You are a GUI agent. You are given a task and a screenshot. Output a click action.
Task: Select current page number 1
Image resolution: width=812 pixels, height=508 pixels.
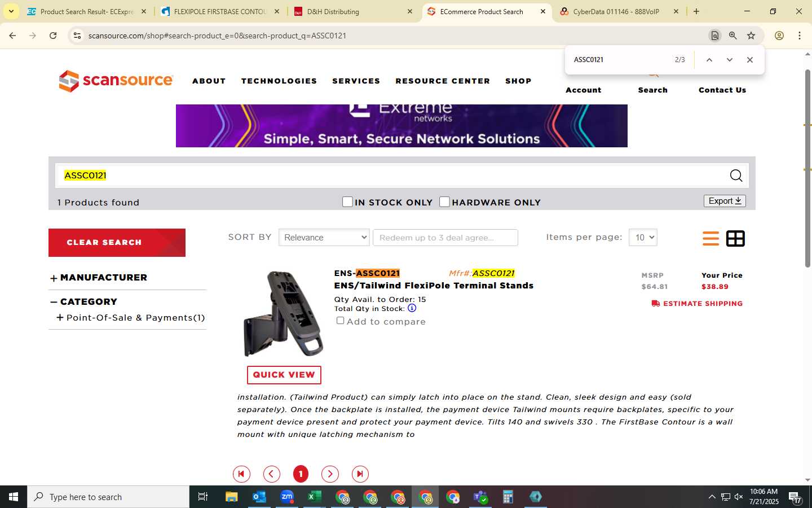[301, 474]
